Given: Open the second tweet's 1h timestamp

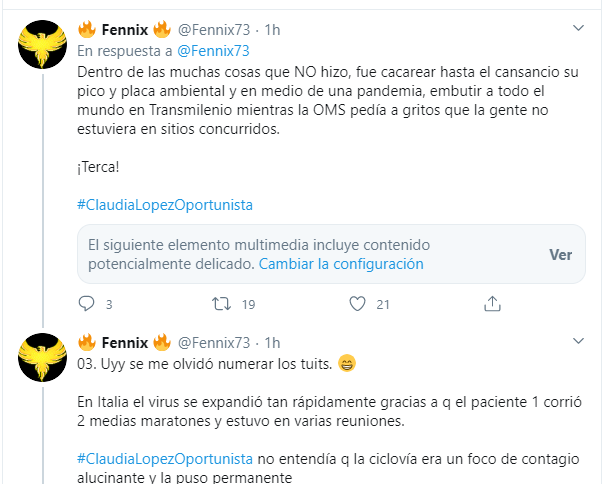Looking at the screenshot, I should coord(272,342).
